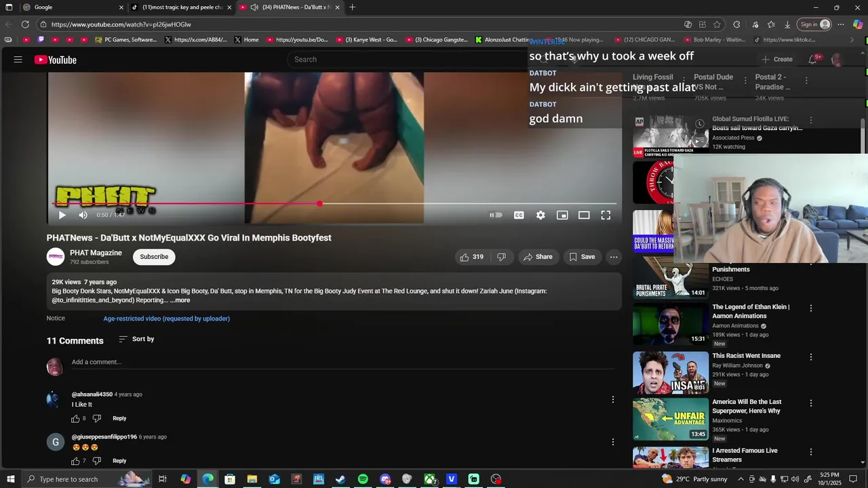Enter full screen video mode
Viewport: 868px width, 488px height.
pos(606,215)
